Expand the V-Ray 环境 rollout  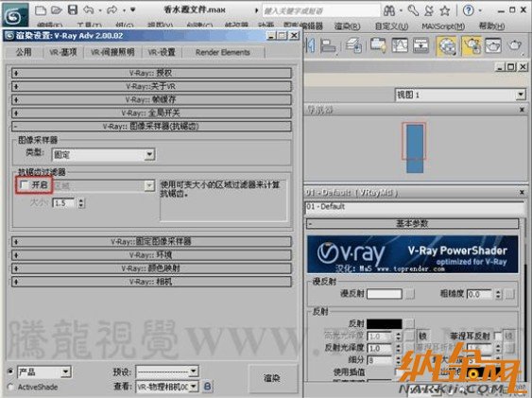(x=151, y=255)
